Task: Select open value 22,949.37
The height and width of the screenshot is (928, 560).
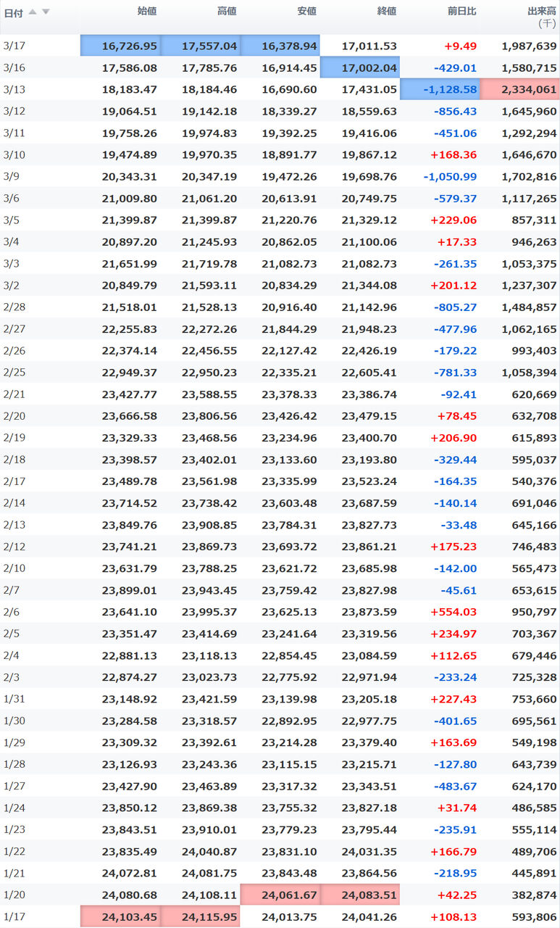Action: [130, 372]
